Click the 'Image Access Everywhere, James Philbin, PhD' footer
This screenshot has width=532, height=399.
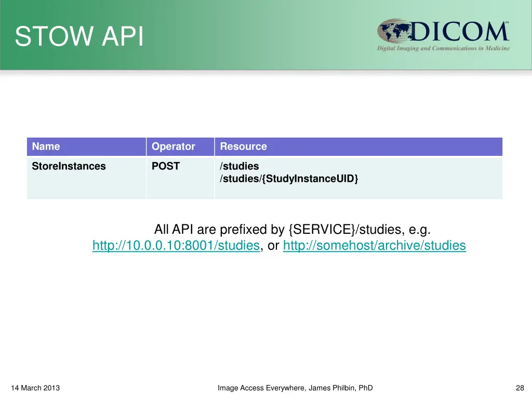pos(295,388)
